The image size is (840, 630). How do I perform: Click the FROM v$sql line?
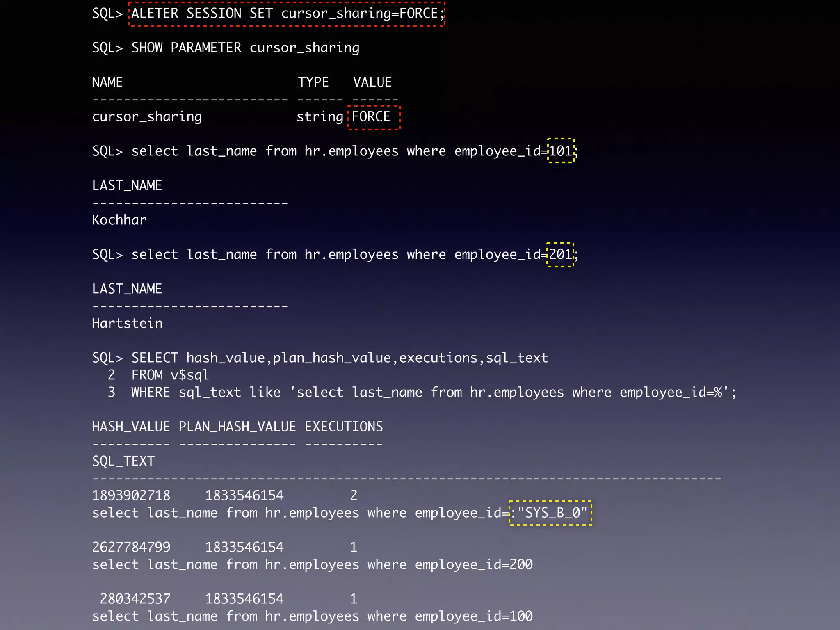click(x=170, y=375)
